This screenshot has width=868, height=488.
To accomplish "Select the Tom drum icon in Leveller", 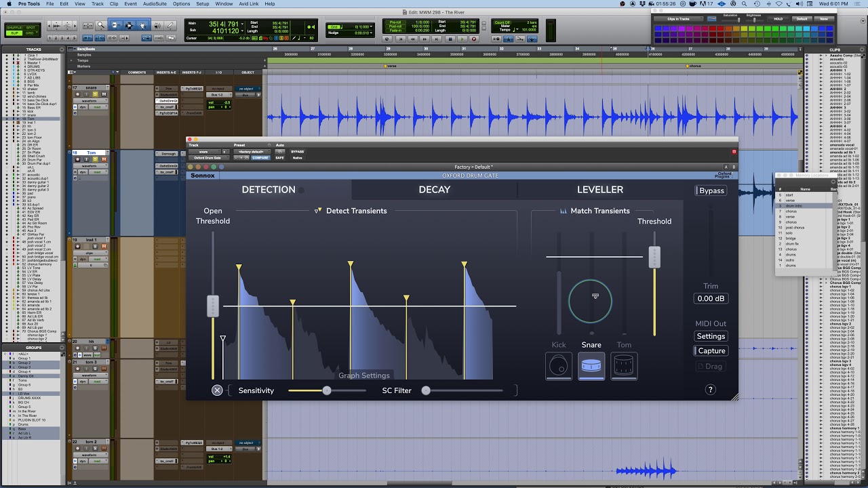I will coord(624,367).
